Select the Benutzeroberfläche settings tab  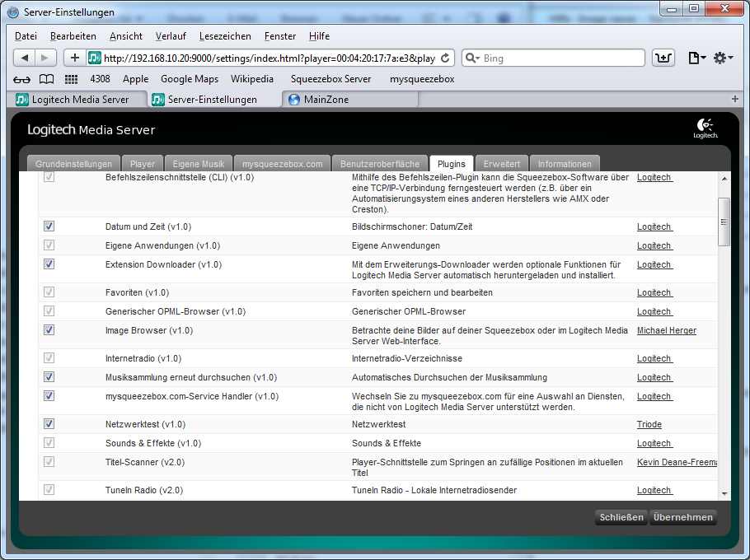point(380,164)
